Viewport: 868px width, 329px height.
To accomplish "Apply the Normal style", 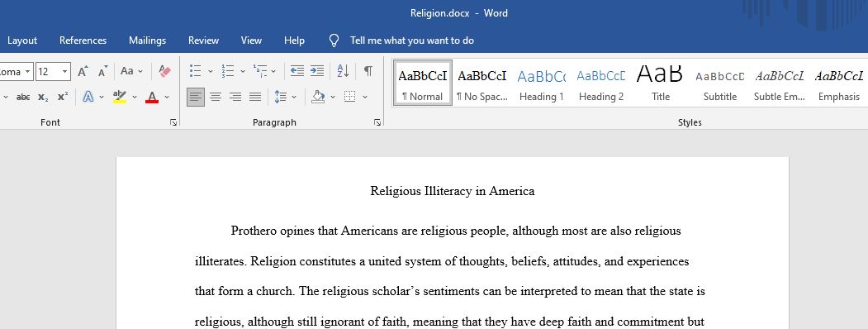I will tap(422, 83).
